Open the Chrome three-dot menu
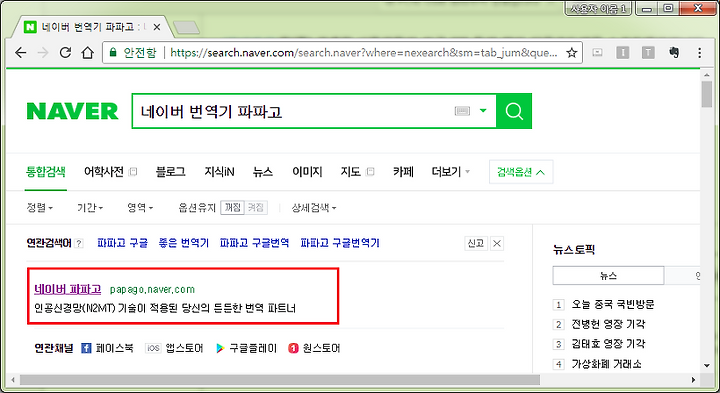This screenshot has width=720, height=393. (699, 53)
